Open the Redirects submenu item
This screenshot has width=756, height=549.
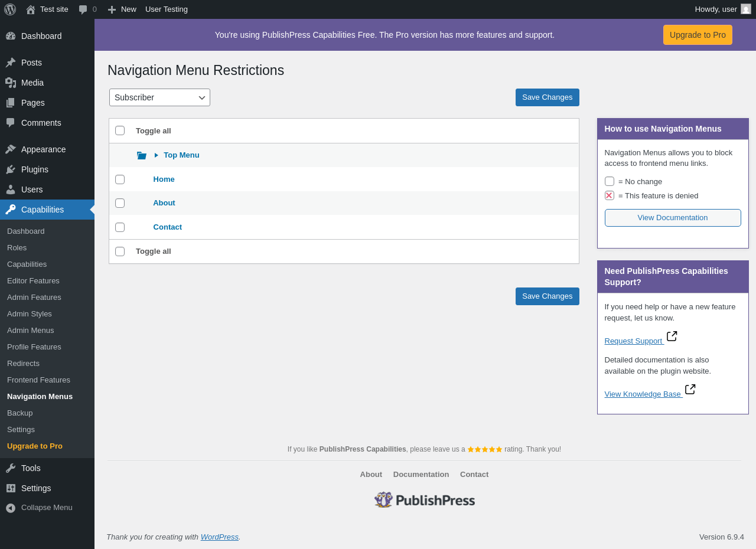click(x=23, y=363)
